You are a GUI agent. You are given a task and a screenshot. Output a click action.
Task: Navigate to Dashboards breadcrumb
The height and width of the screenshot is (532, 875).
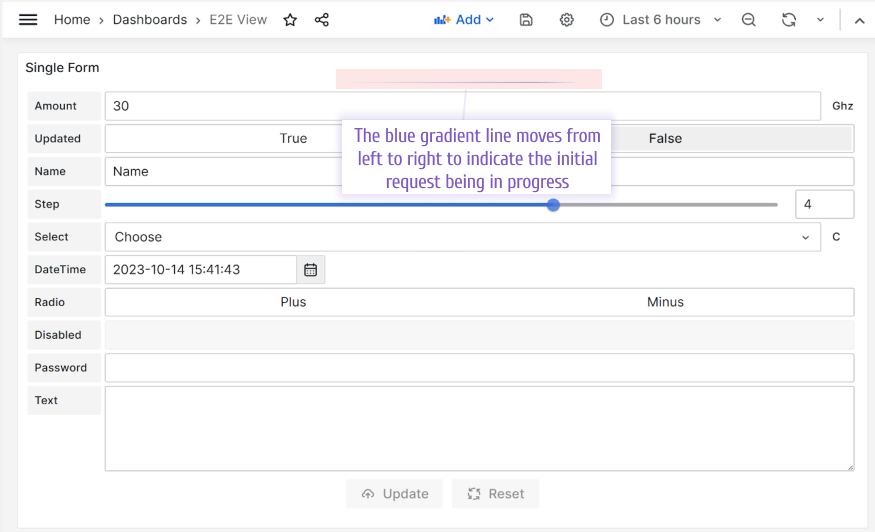150,20
